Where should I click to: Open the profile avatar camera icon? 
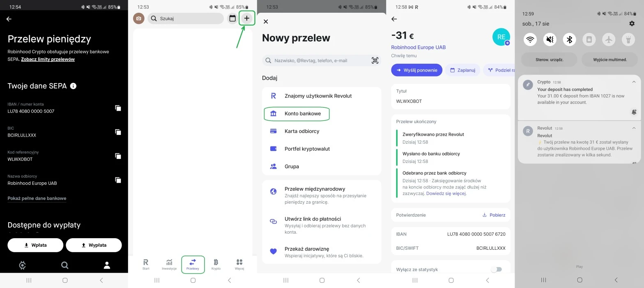(x=139, y=19)
